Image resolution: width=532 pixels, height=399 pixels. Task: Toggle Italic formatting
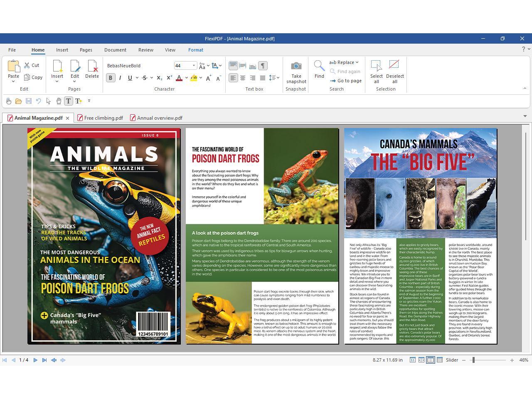click(x=120, y=78)
